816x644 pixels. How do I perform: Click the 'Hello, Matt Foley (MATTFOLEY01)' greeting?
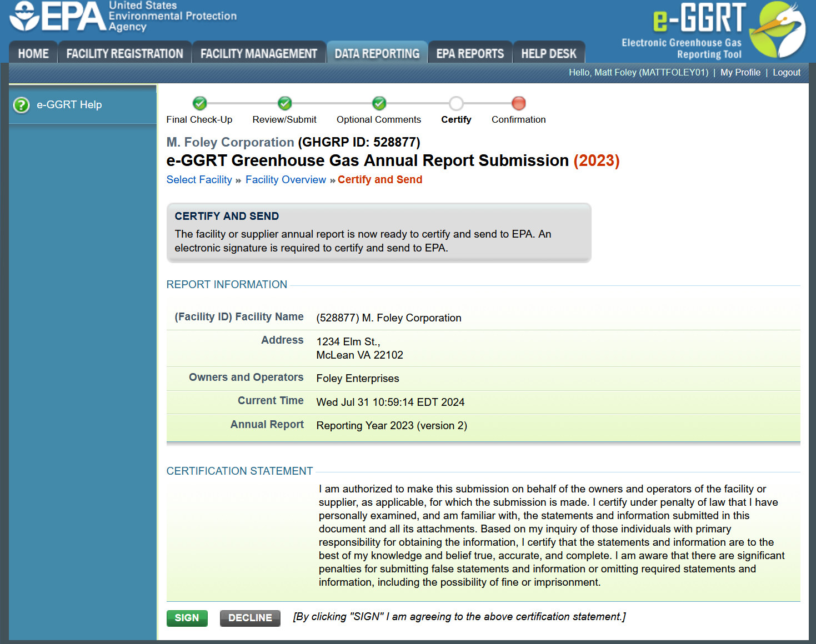coord(639,72)
